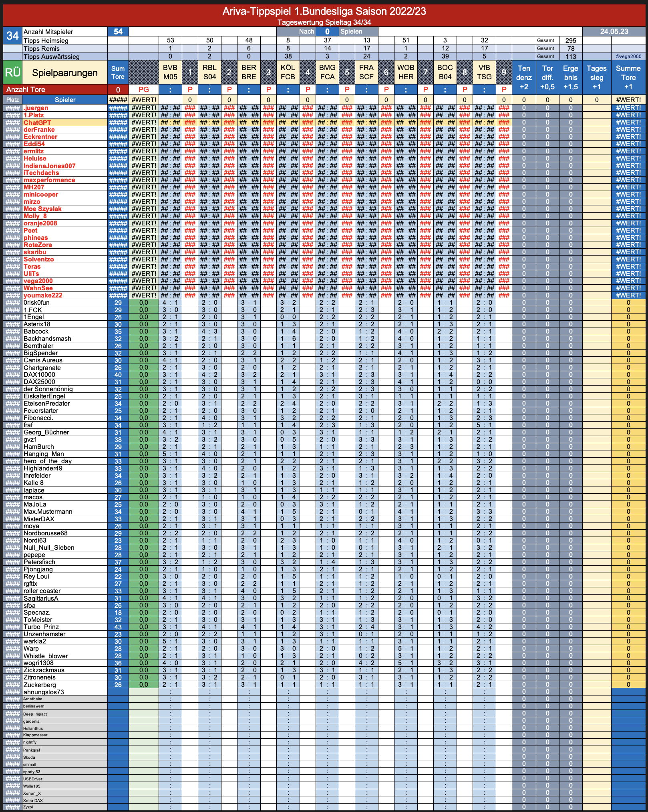Click the player count cell 54
The image size is (648, 812).
coord(118,32)
